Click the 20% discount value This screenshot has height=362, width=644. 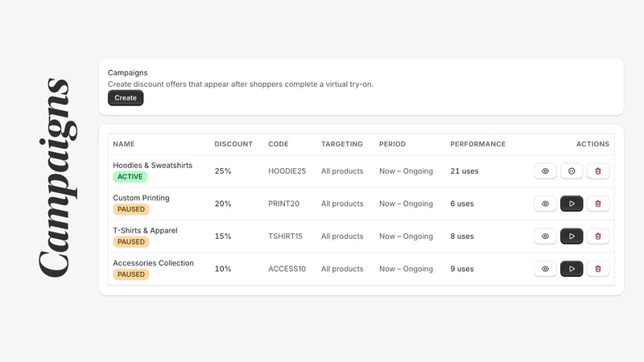point(223,204)
